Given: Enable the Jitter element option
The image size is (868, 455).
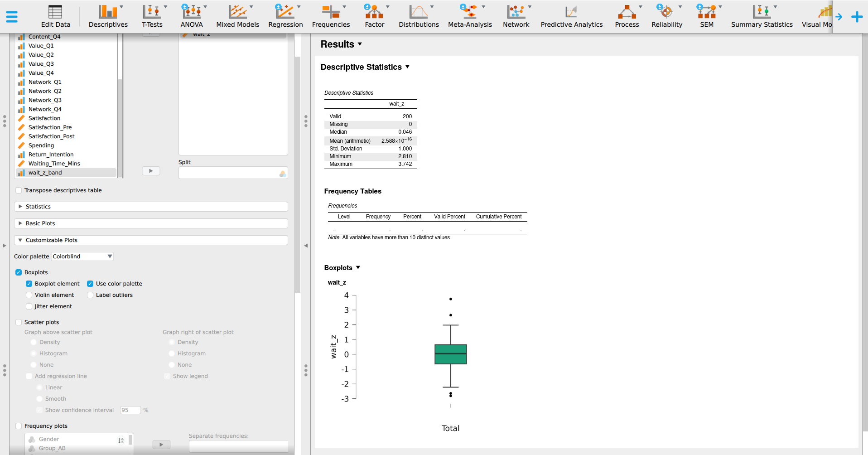Looking at the screenshot, I should click(29, 306).
